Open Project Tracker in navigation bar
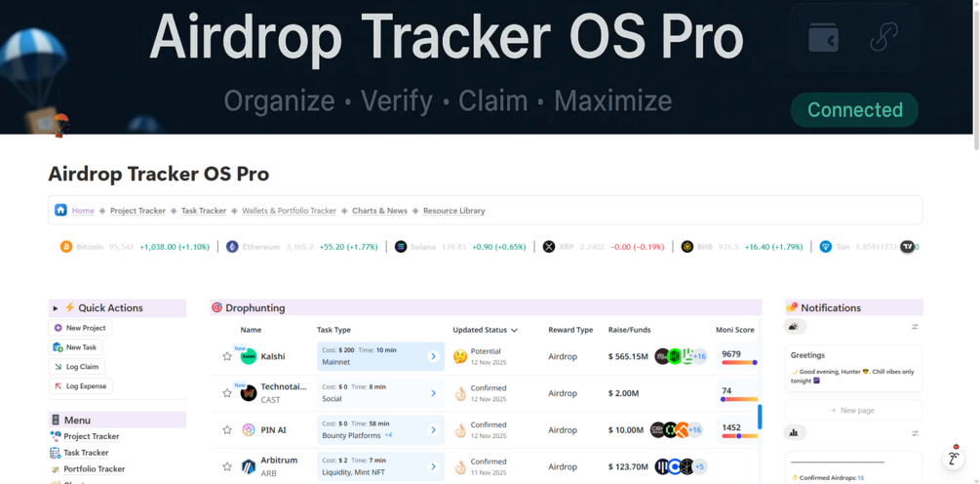Screen dimensions: 980x484 coord(137,211)
